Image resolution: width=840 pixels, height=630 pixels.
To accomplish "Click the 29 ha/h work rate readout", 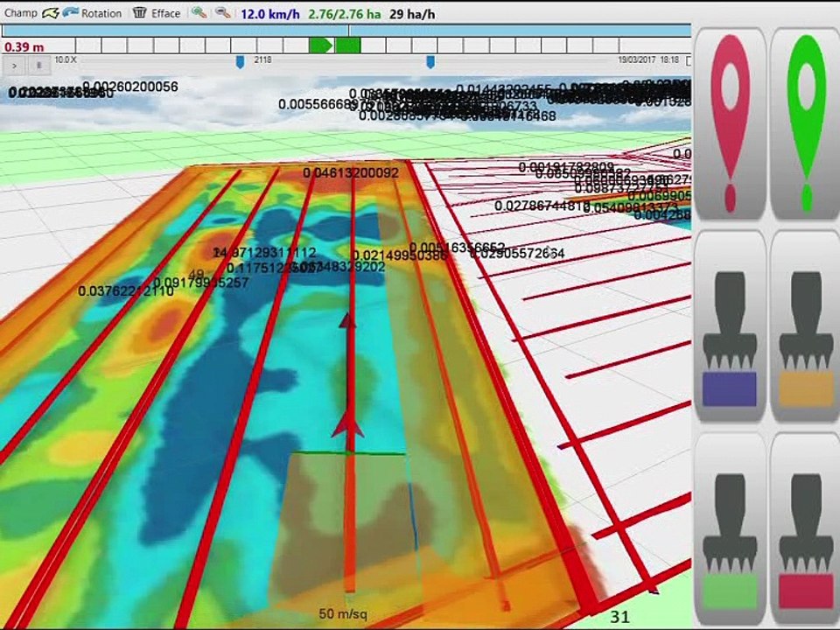I will [412, 14].
